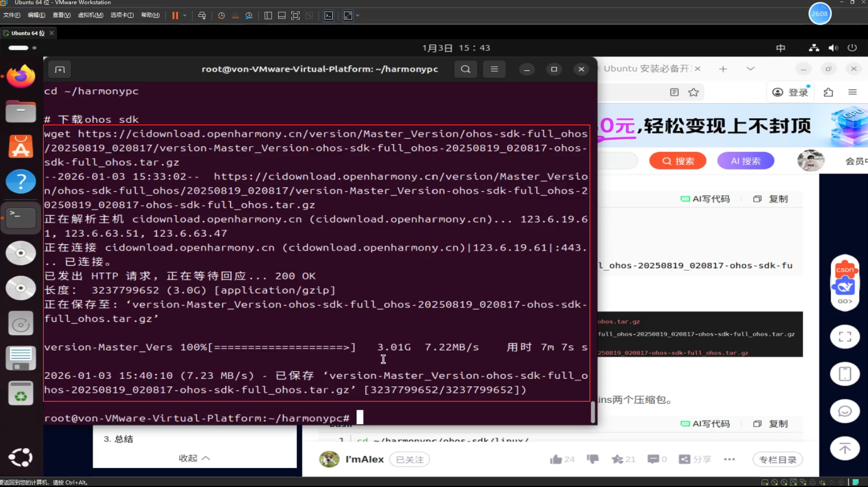Screen dimensions: 868x487
Task: Take a snapshot of the virtual machine
Action: (x=221, y=15)
